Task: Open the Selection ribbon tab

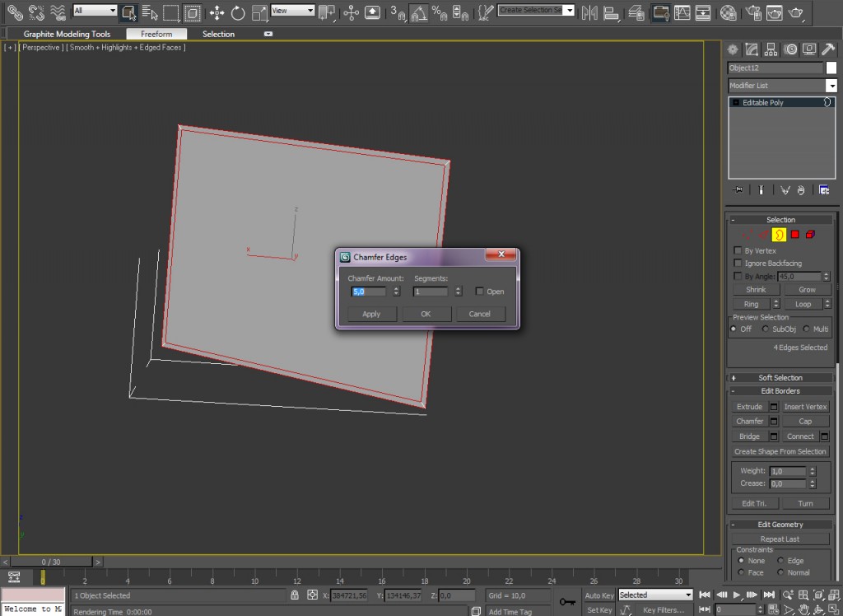Action: point(218,34)
